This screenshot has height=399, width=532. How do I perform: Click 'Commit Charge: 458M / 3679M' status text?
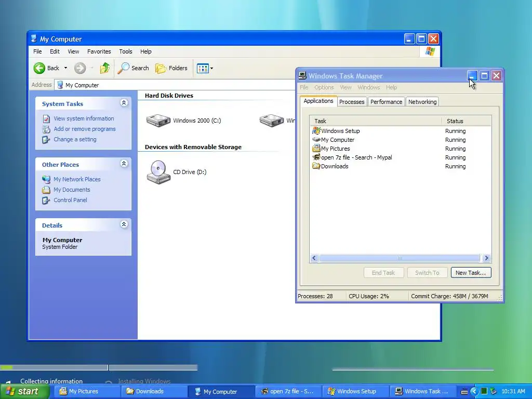click(x=449, y=296)
